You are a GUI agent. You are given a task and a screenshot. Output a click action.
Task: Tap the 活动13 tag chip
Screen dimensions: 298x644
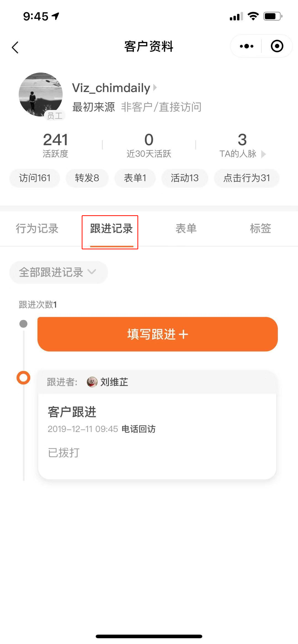pos(185,178)
